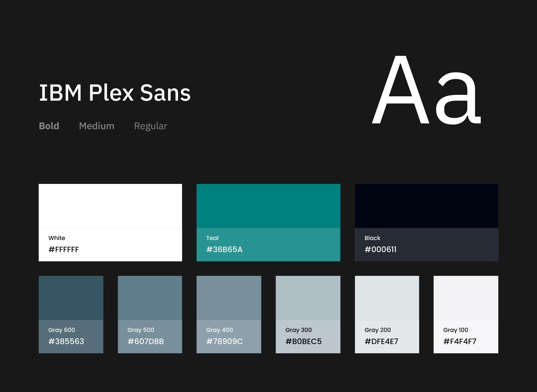This screenshot has height=392, width=537.
Task: Click the White color swatch
Action: point(110,206)
